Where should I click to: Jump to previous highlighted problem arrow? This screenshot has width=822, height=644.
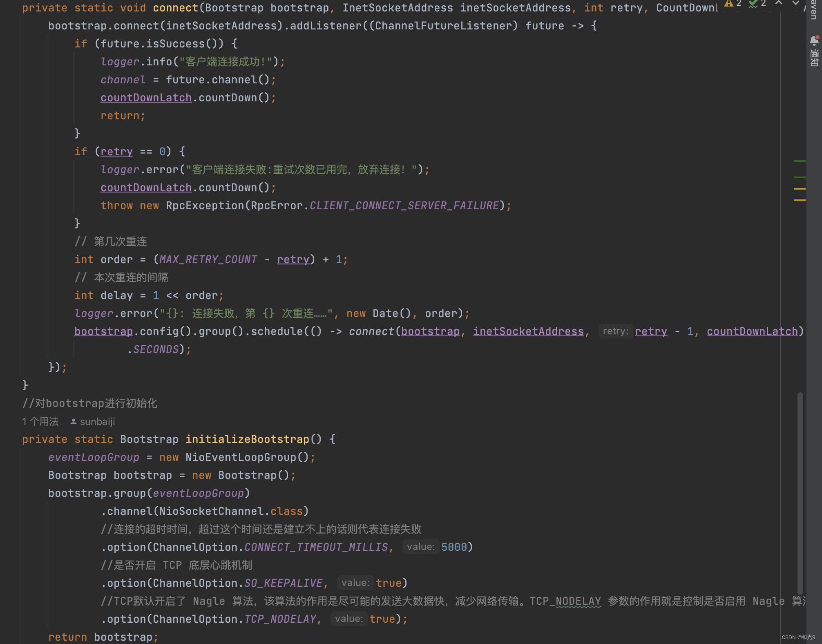[779, 3]
